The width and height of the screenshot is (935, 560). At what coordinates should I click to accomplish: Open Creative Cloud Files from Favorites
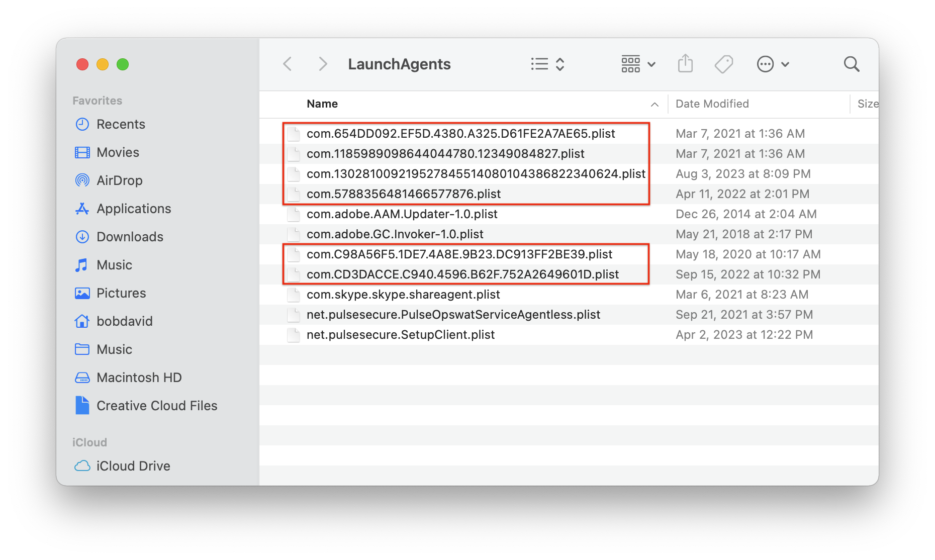[157, 405]
